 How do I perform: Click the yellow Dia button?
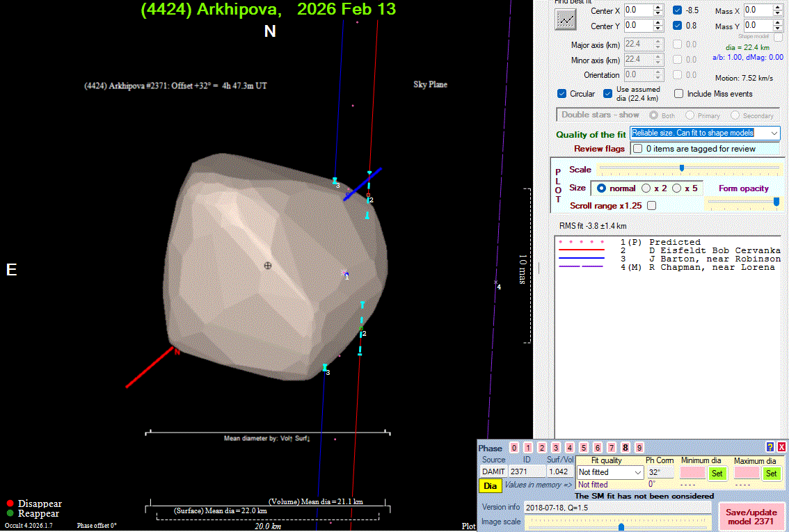491,485
